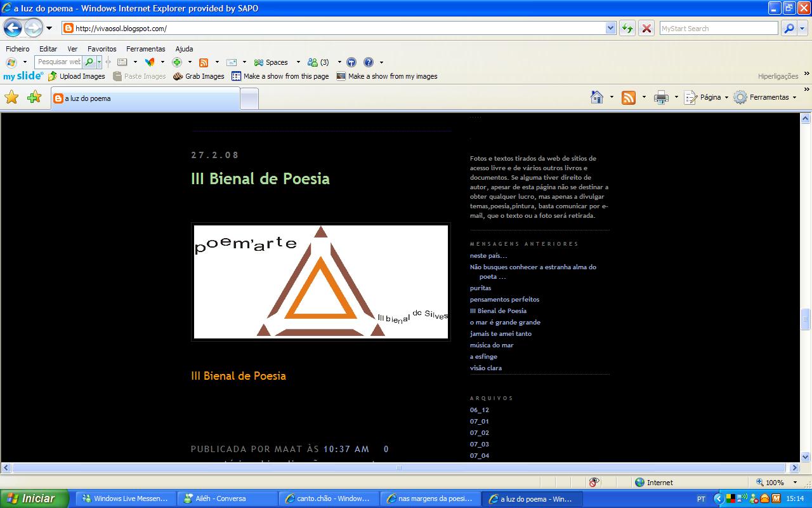Click the Grab Images toolbar button
This screenshot has width=812, height=508.
(x=199, y=76)
